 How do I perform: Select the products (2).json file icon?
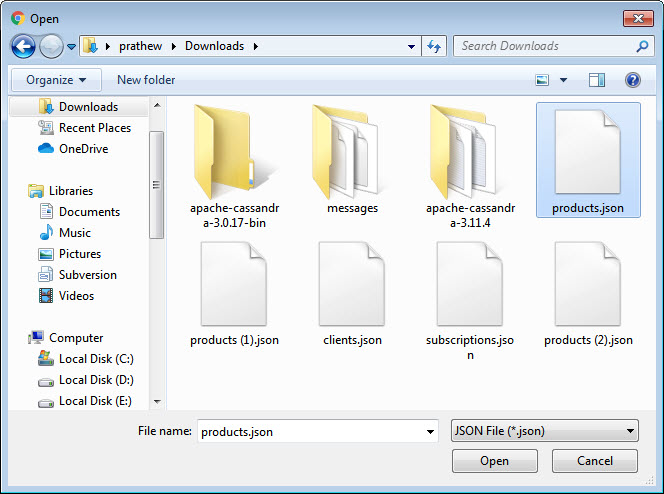588,284
